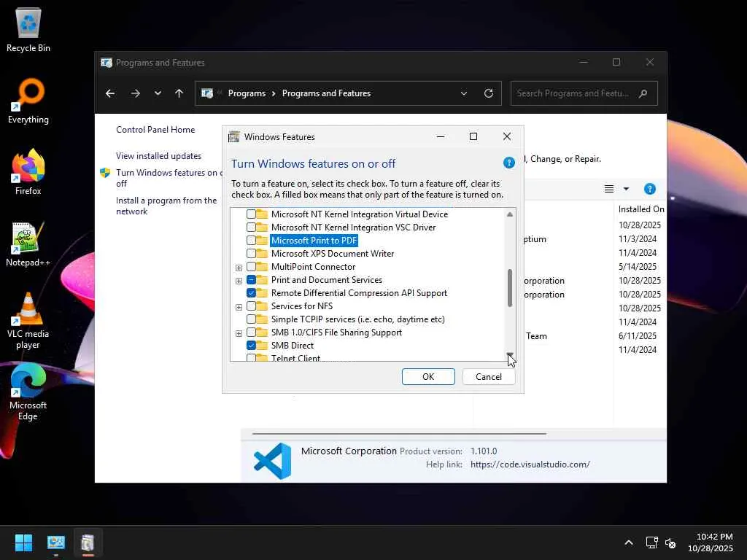The height and width of the screenshot is (560, 747).
Task: Open the Recycle Bin desktop icon
Action: click(x=28, y=29)
